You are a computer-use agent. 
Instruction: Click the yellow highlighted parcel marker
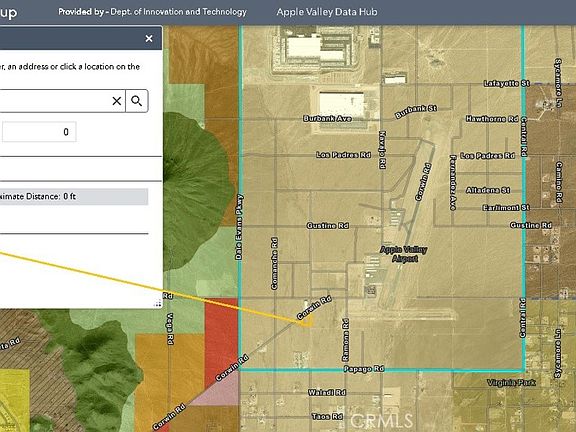(x=307, y=320)
